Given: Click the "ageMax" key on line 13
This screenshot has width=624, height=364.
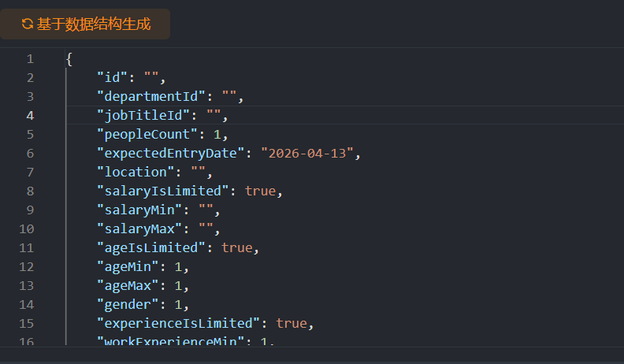Looking at the screenshot, I should [128, 285].
